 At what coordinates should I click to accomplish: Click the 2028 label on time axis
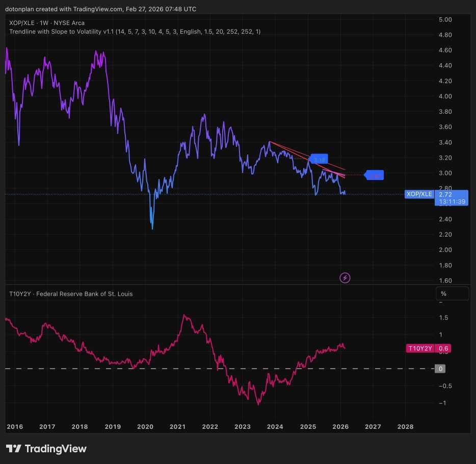point(405,427)
